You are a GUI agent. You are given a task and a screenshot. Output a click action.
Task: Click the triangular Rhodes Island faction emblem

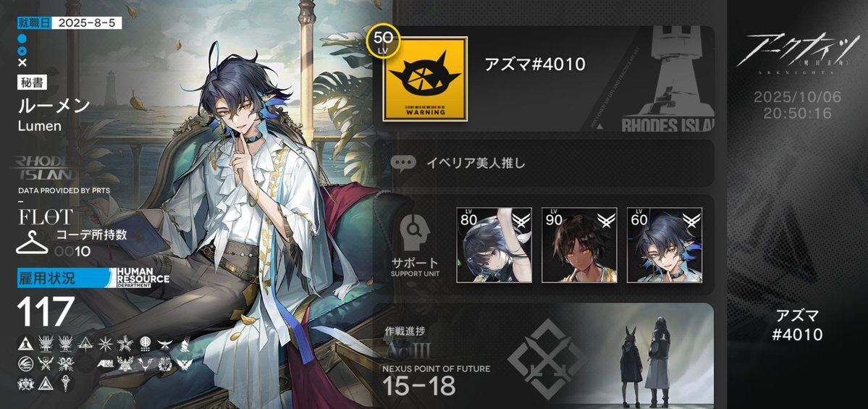coord(25,344)
